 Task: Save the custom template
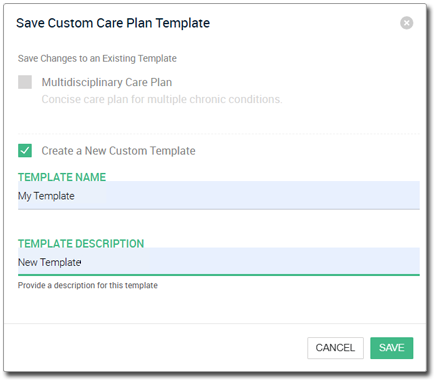392,348
